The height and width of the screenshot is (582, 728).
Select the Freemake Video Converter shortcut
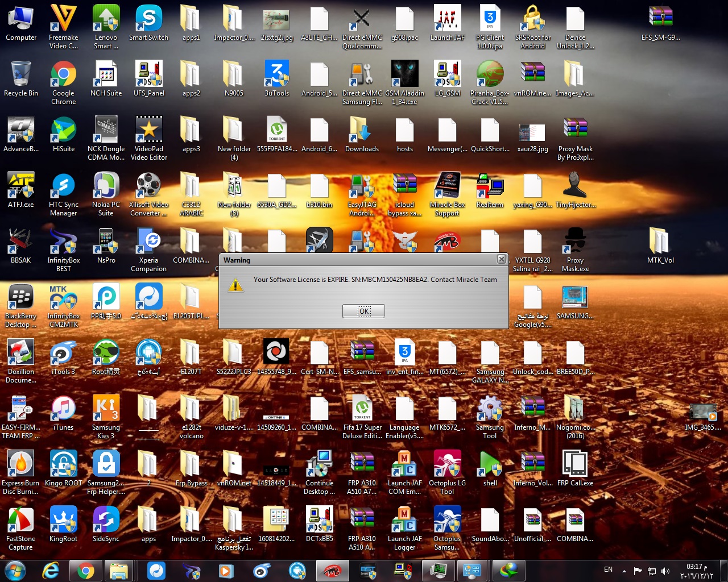point(64,27)
